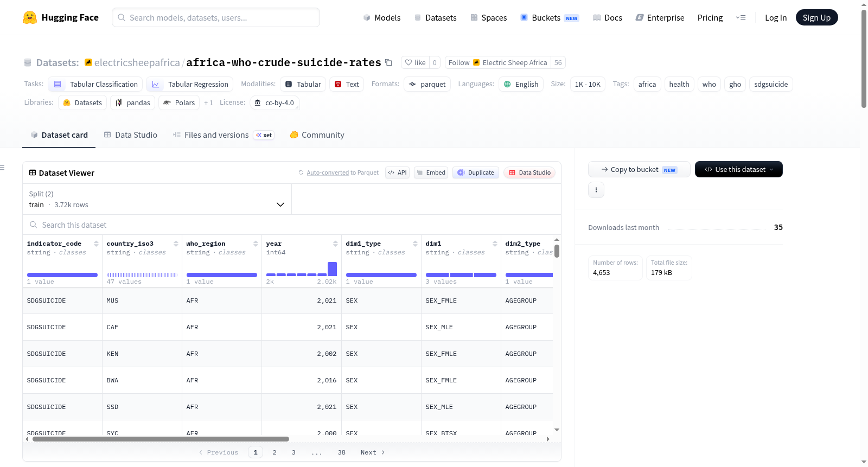Click the Auto-converted to Parquet link
The height and width of the screenshot is (467, 868).
[x=328, y=172]
